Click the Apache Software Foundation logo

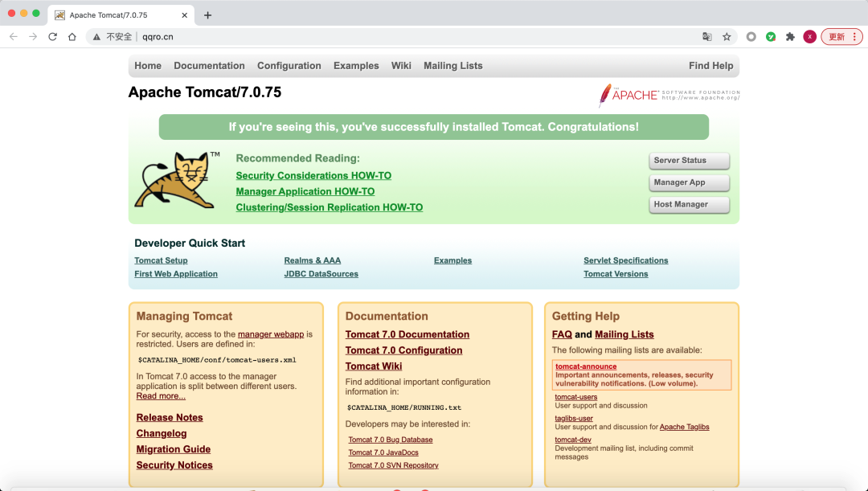coord(669,95)
